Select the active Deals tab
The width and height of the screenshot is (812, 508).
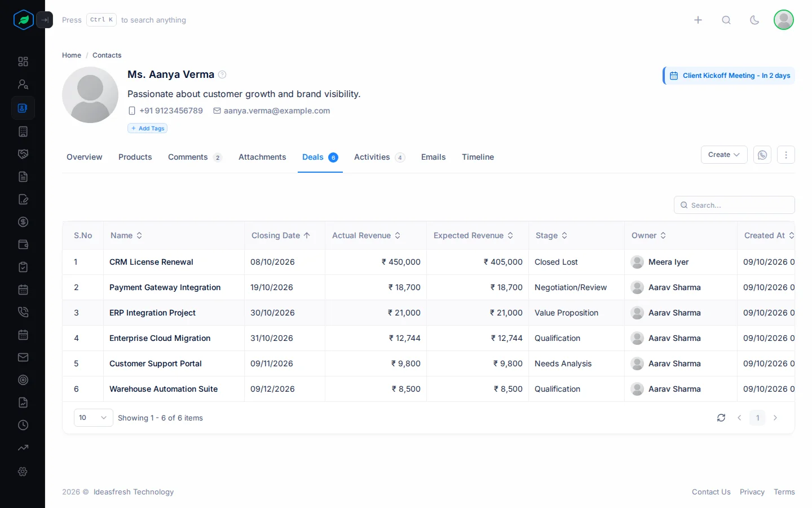(x=320, y=157)
